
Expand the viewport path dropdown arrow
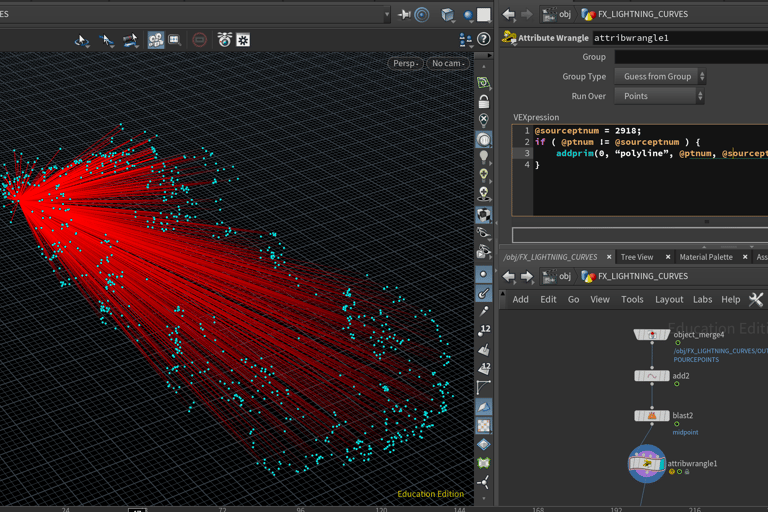(x=387, y=15)
